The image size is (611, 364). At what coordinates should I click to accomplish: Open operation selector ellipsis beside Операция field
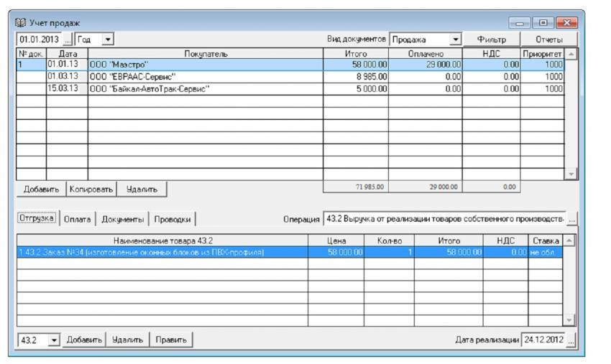[572, 219]
